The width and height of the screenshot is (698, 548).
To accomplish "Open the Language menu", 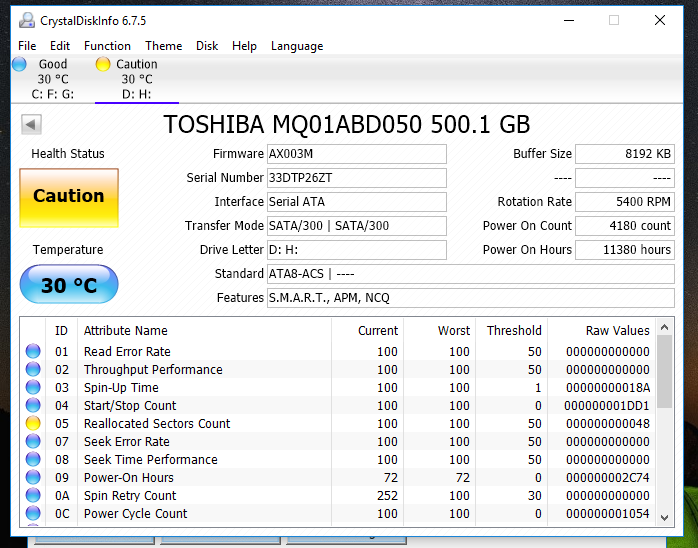I will [297, 46].
